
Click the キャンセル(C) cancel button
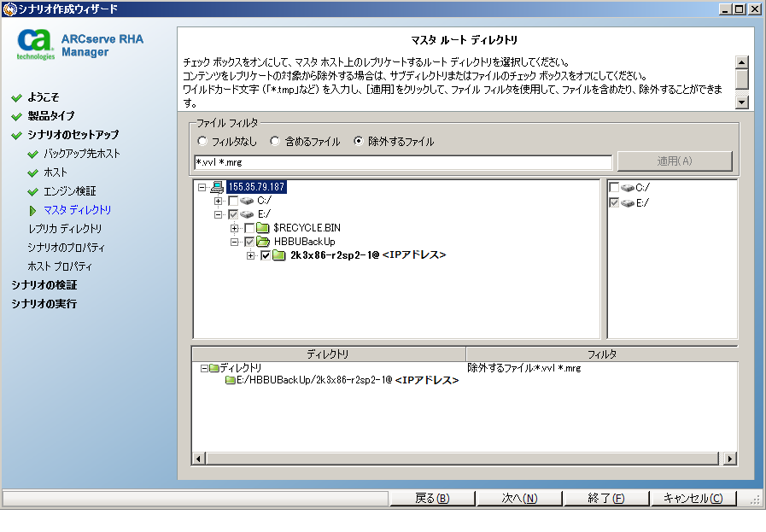pyautogui.click(x=693, y=499)
